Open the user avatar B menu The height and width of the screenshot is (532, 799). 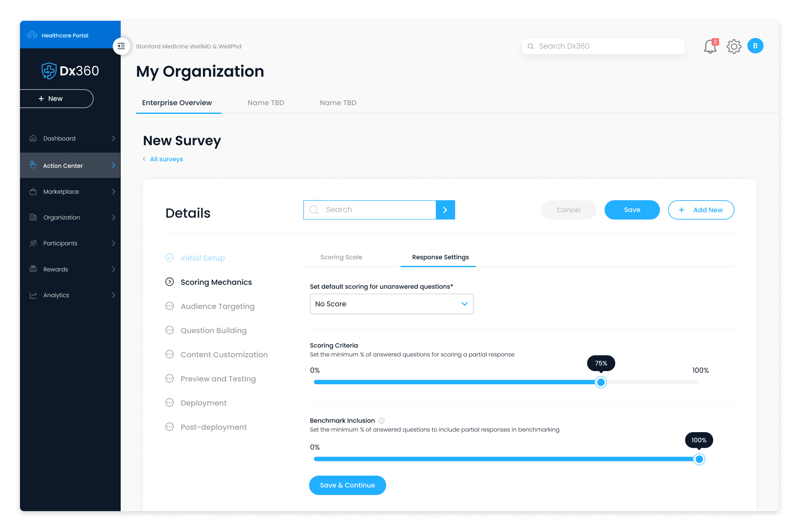[755, 46]
